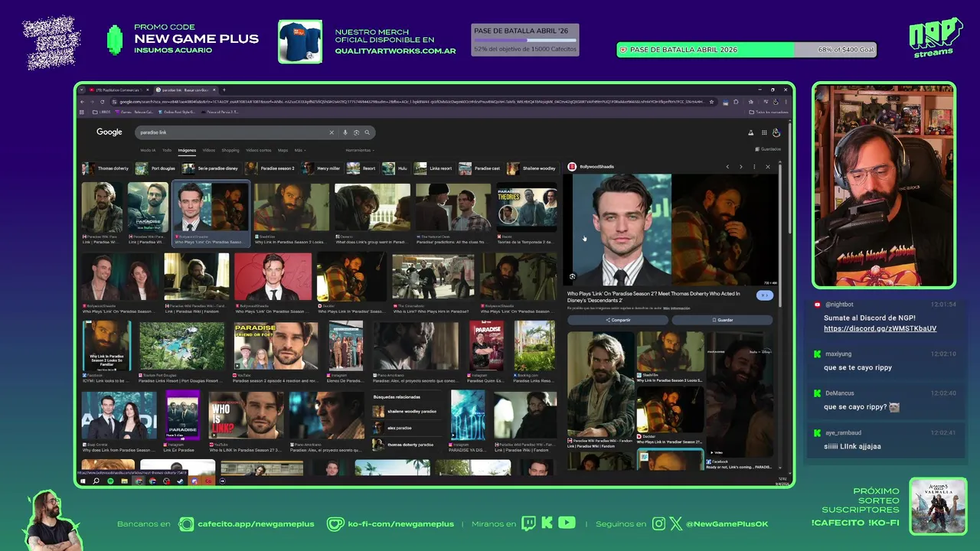
Task: Open the Instagram icon in the footer
Action: coord(658,523)
